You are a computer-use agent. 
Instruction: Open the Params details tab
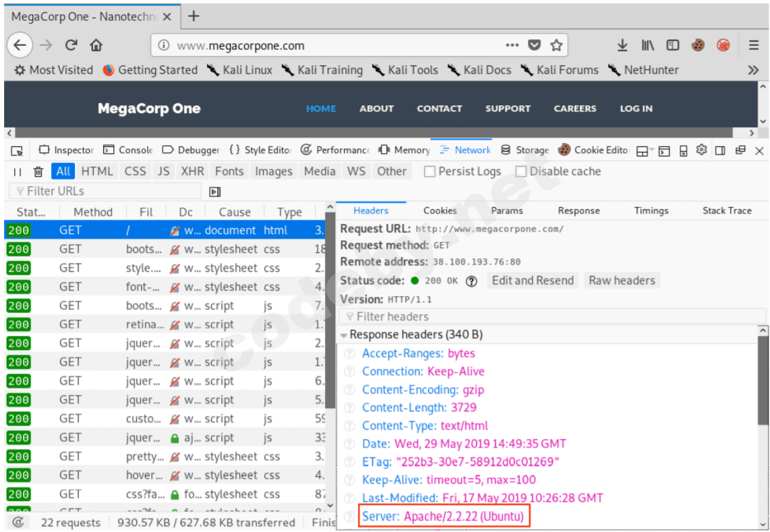tap(507, 211)
